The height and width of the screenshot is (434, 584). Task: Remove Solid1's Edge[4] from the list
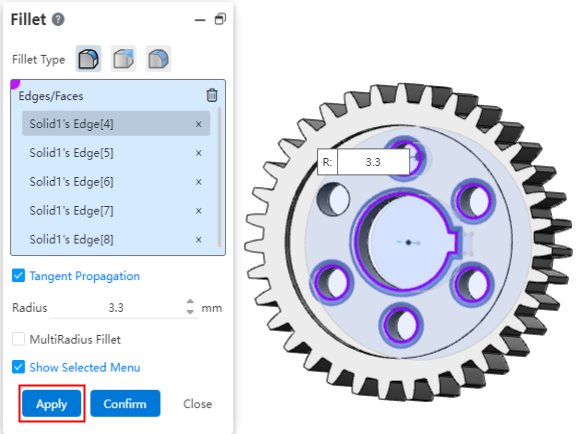point(199,124)
